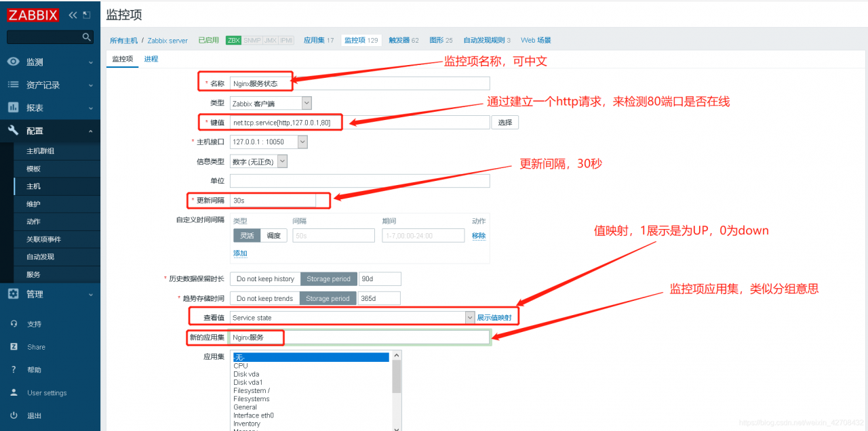Screen dimensions: 868x431
Task: Click the 添加 link under custom intervals
Action: (x=240, y=253)
